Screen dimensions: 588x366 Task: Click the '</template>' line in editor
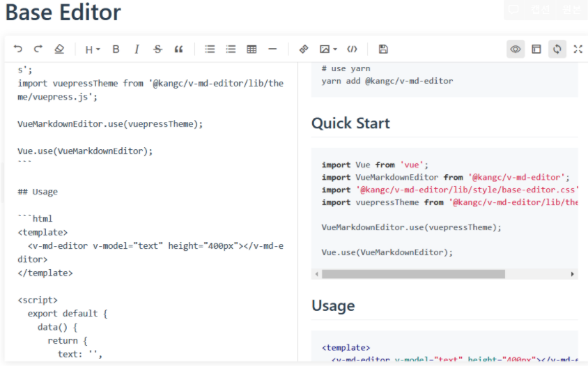(x=45, y=273)
